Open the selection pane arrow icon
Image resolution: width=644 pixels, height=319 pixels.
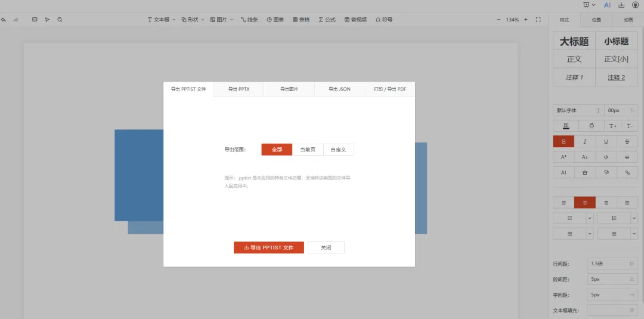tap(47, 19)
